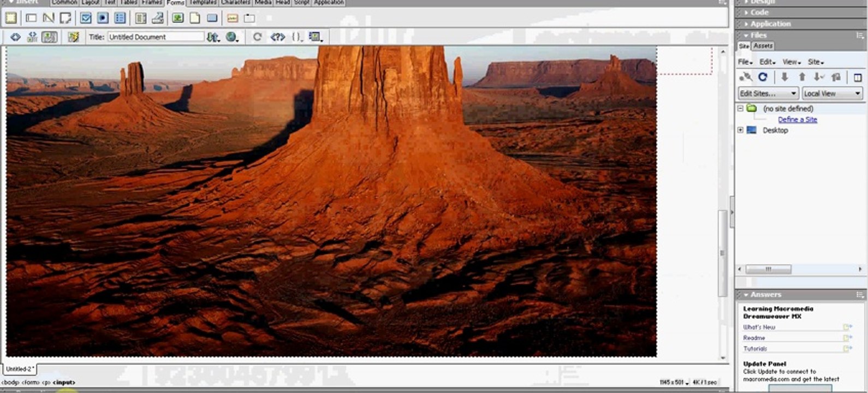Expand/collapse the Site panel view
Screen dimensions: 868x393
(858, 78)
